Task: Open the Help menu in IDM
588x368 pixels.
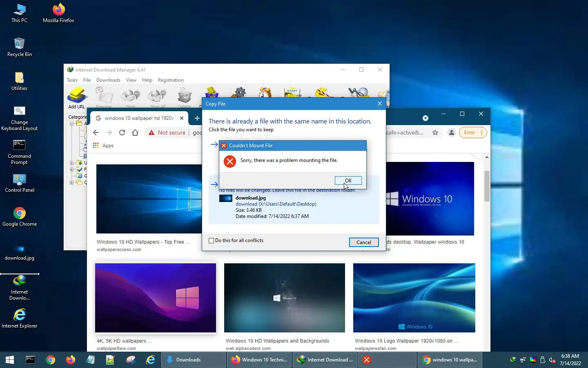Action: point(147,80)
